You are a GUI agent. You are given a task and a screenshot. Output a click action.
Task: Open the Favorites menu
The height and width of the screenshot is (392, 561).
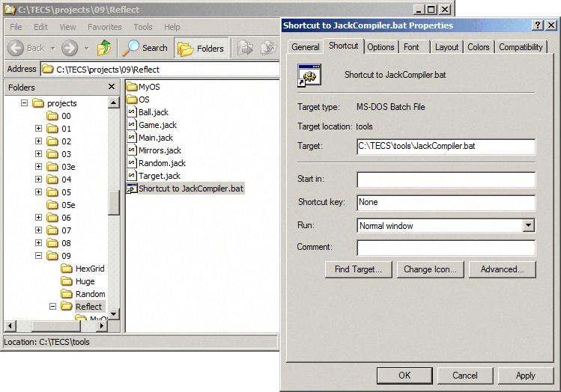104,27
